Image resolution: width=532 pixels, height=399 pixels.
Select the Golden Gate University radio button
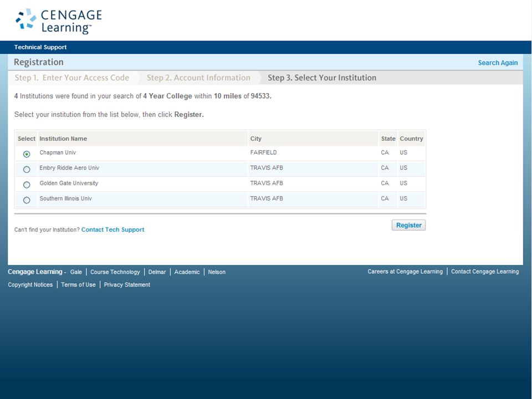pyautogui.click(x=27, y=185)
